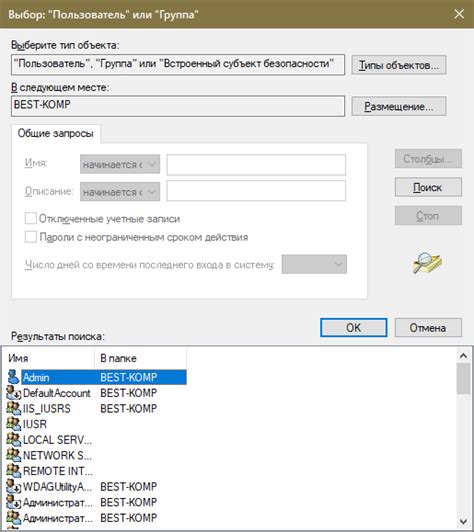Click the LOCAL SERVICE entry icon
Viewport: 474px width, 532px height.
click(14, 439)
